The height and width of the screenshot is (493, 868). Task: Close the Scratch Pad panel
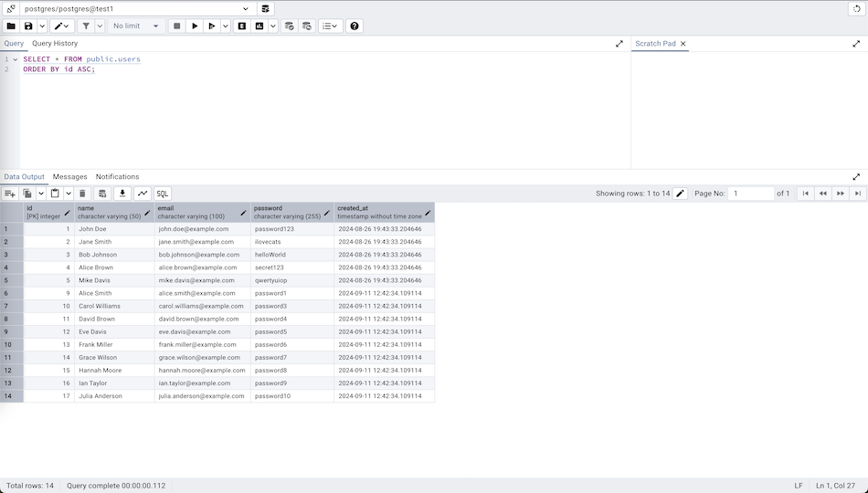pyautogui.click(x=683, y=44)
